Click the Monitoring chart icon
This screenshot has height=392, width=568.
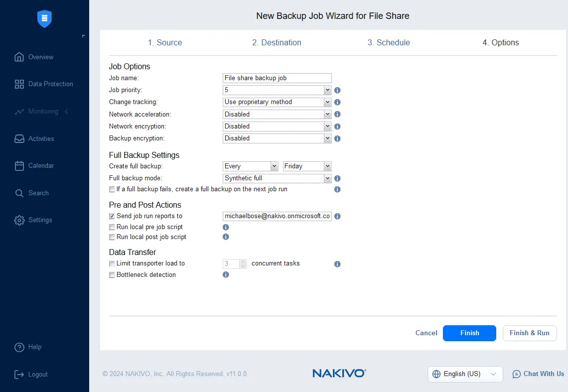[x=19, y=112]
